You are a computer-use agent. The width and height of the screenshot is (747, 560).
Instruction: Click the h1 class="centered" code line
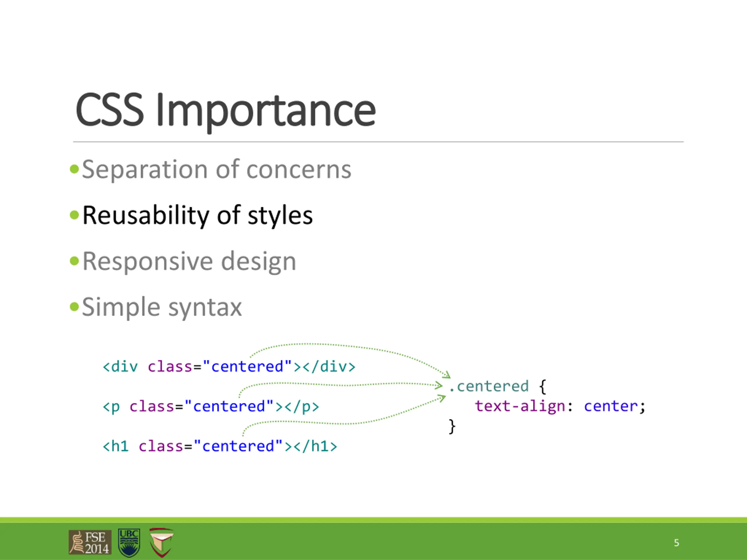(220, 446)
